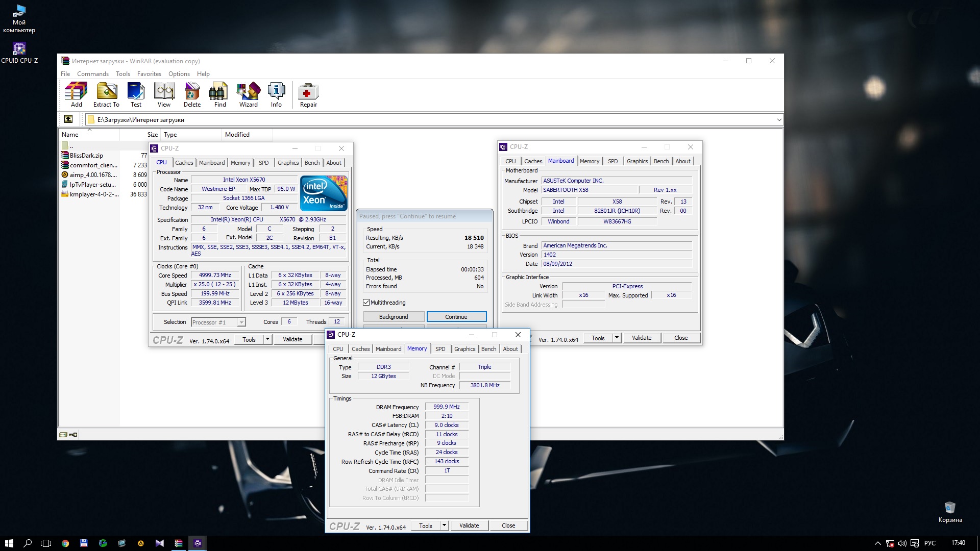Select the BlissDark.zip file
The height and width of the screenshot is (551, 980).
coord(86,156)
